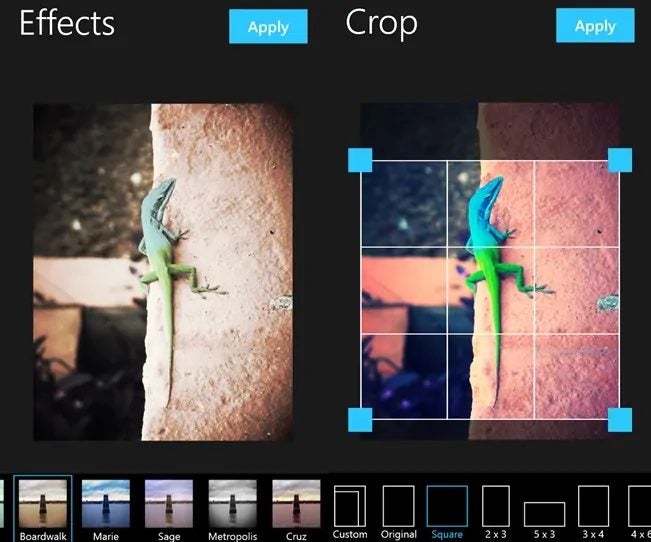This screenshot has width=651, height=542.
Task: Select the Sage effect filter
Action: click(169, 504)
